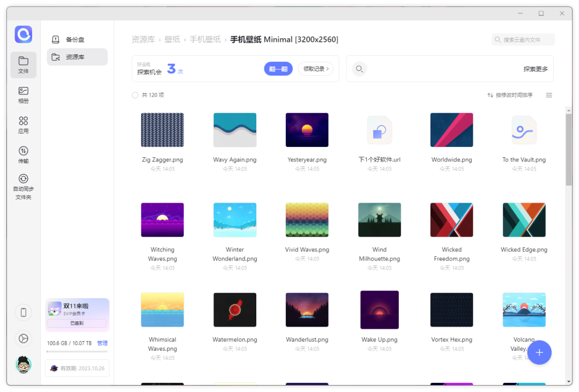Select 备份盘 in the left panel
Viewport: 579px width, 392px height.
point(75,40)
